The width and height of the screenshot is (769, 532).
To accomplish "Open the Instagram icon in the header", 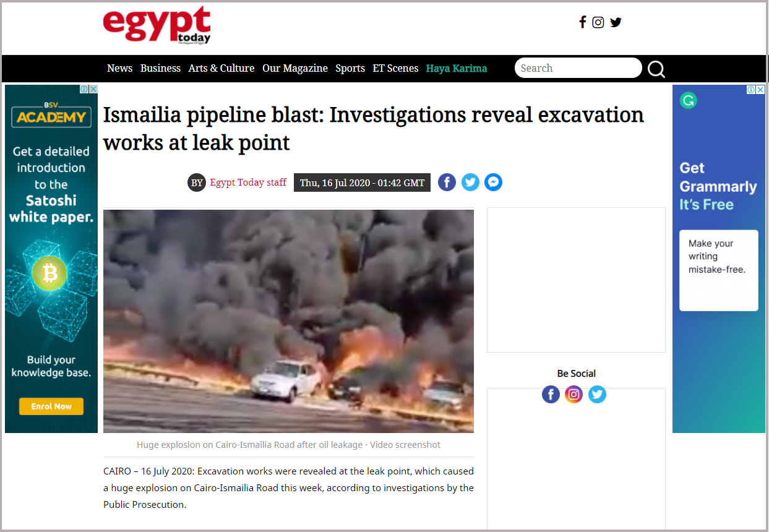I will pyautogui.click(x=598, y=22).
